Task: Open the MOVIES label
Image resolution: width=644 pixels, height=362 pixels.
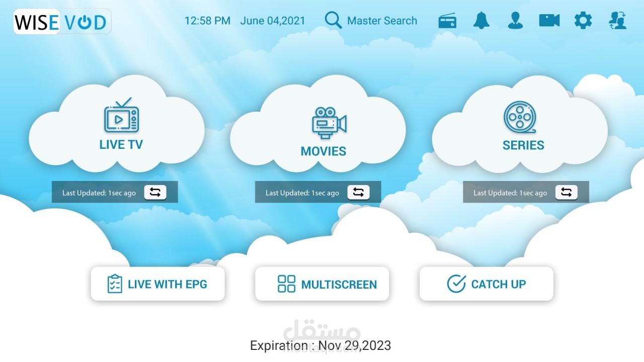Action: tap(324, 151)
